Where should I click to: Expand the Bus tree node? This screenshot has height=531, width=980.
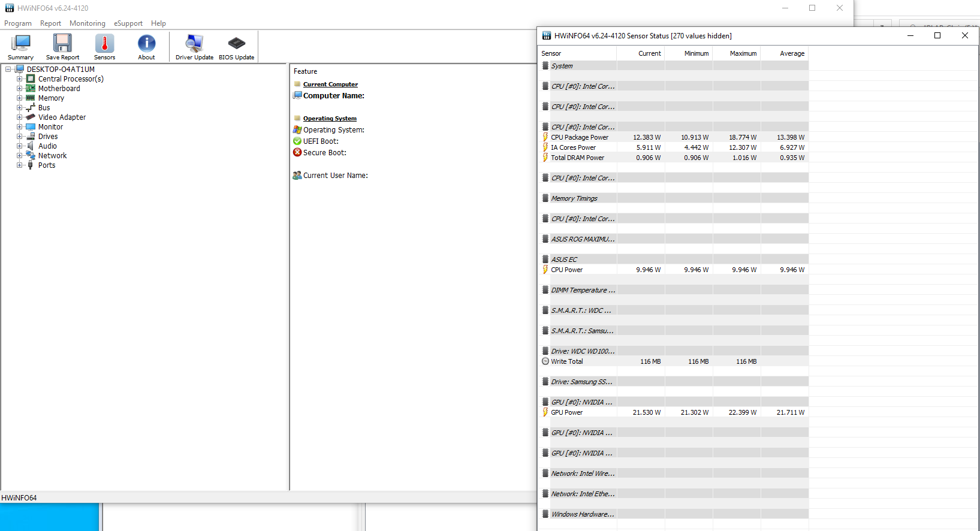19,107
